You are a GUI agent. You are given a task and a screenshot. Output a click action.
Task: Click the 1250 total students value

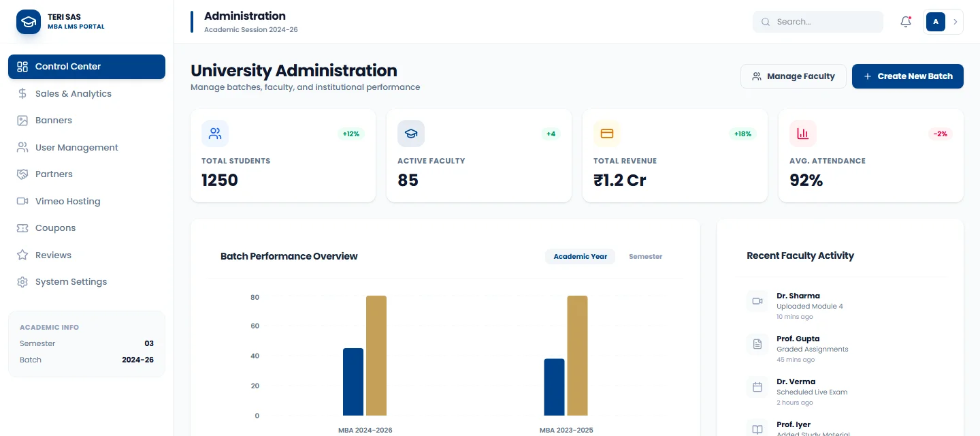tap(220, 181)
